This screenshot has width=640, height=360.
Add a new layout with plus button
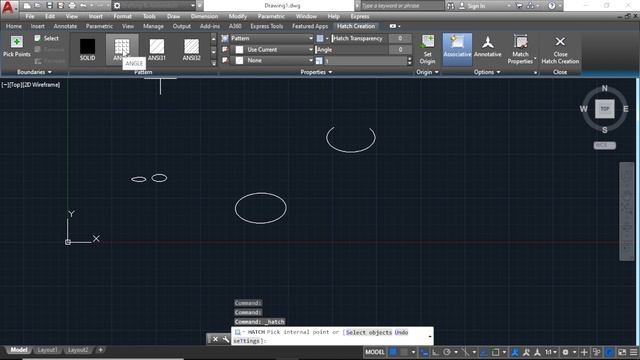100,350
